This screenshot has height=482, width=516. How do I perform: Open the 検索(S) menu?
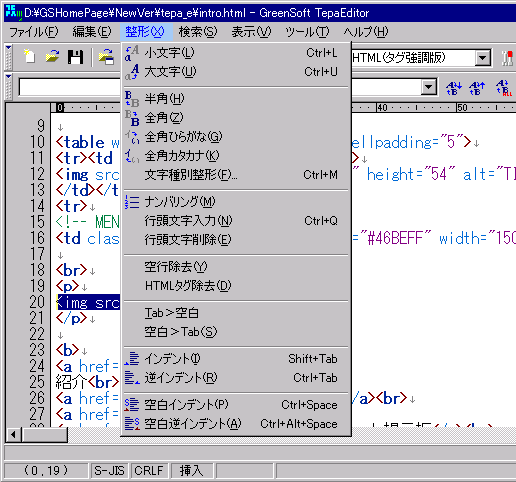(198, 32)
